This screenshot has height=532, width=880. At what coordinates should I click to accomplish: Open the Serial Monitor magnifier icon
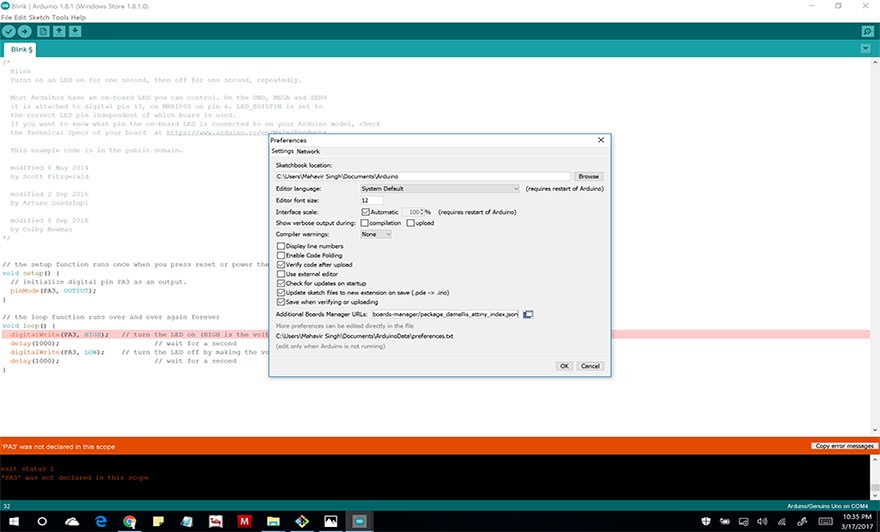867,31
